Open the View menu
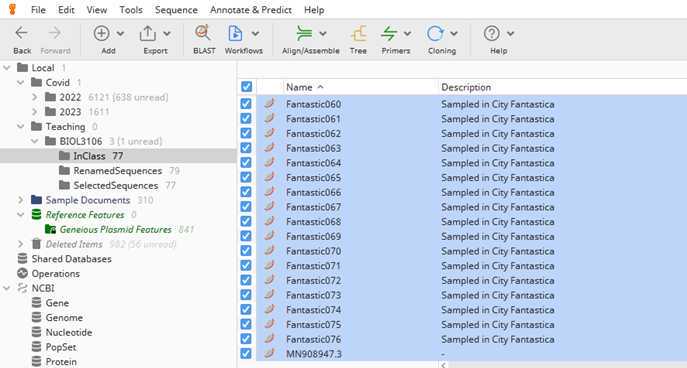The width and height of the screenshot is (687, 368). click(96, 10)
